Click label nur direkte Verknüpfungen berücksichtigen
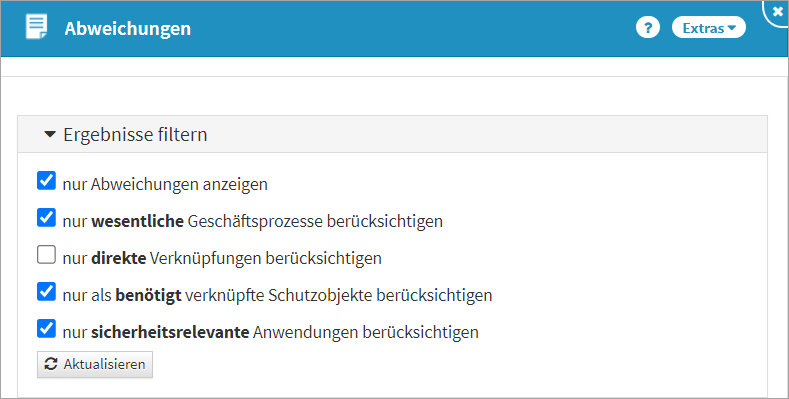The image size is (789, 399). (x=222, y=258)
